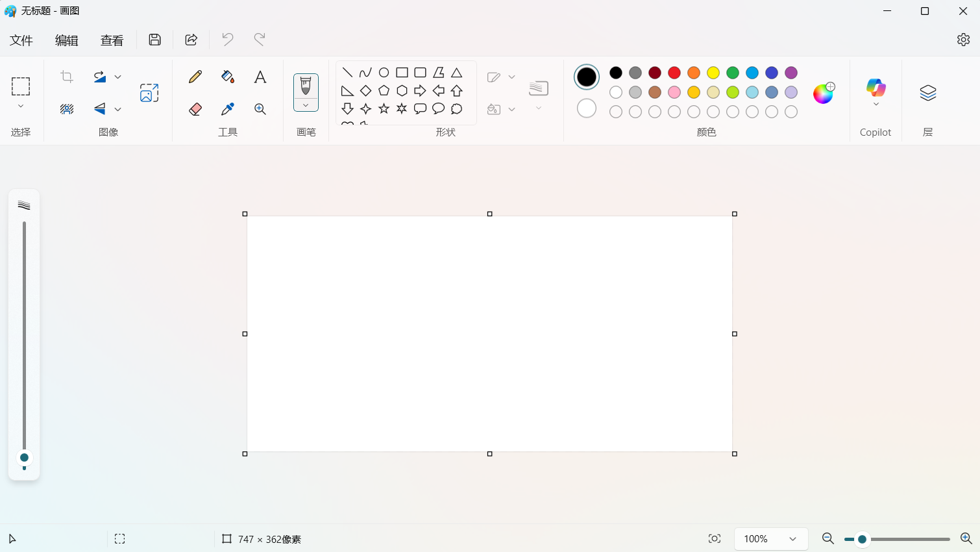Open the 100% zoom level dropdown
This screenshot has height=552, width=980.
(771, 539)
